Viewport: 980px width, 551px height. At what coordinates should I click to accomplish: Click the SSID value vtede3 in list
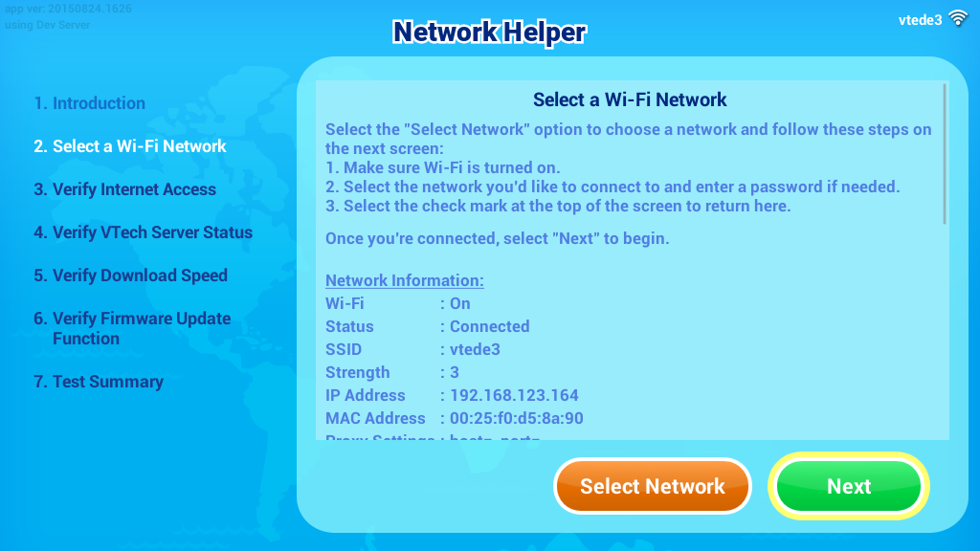(x=475, y=349)
